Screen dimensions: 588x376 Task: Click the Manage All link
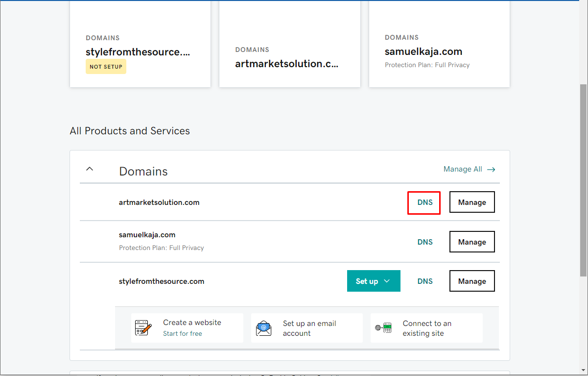click(470, 169)
